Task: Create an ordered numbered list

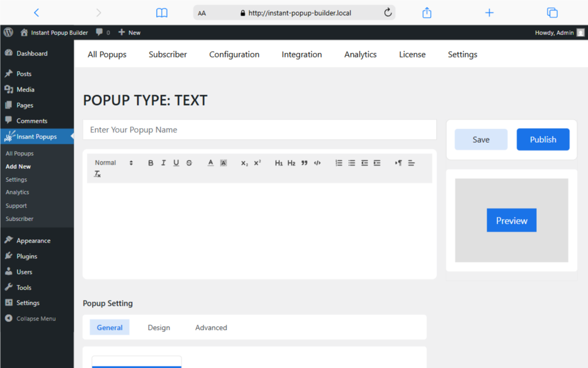Action: (338, 163)
